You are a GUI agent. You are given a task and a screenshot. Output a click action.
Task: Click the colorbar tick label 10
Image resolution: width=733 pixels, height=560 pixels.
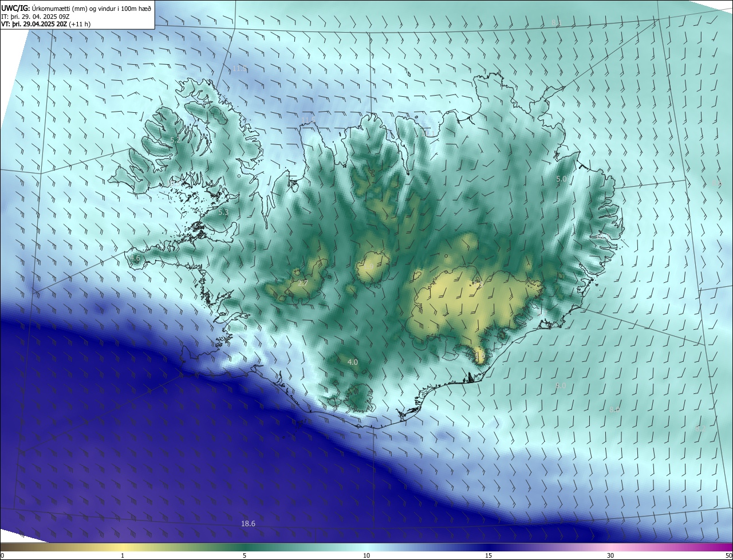[366, 555]
